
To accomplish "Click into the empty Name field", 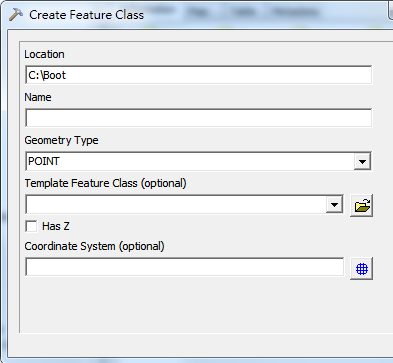I will [198, 118].
